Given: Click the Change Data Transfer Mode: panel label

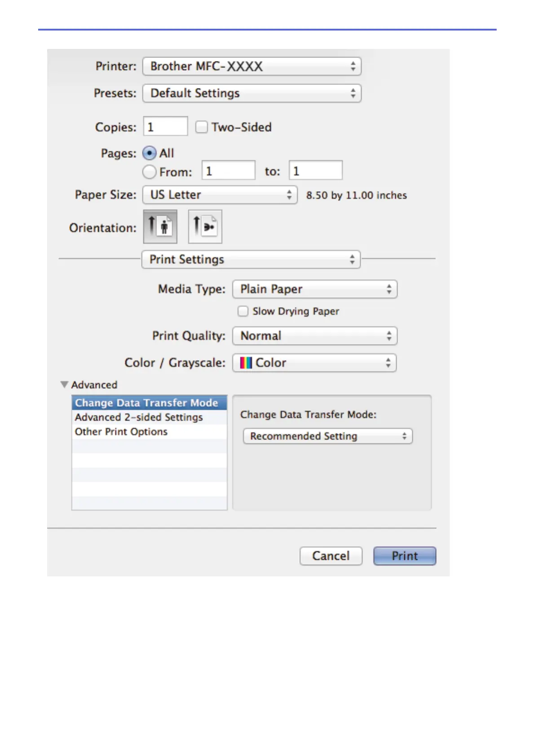Looking at the screenshot, I should (x=309, y=414).
